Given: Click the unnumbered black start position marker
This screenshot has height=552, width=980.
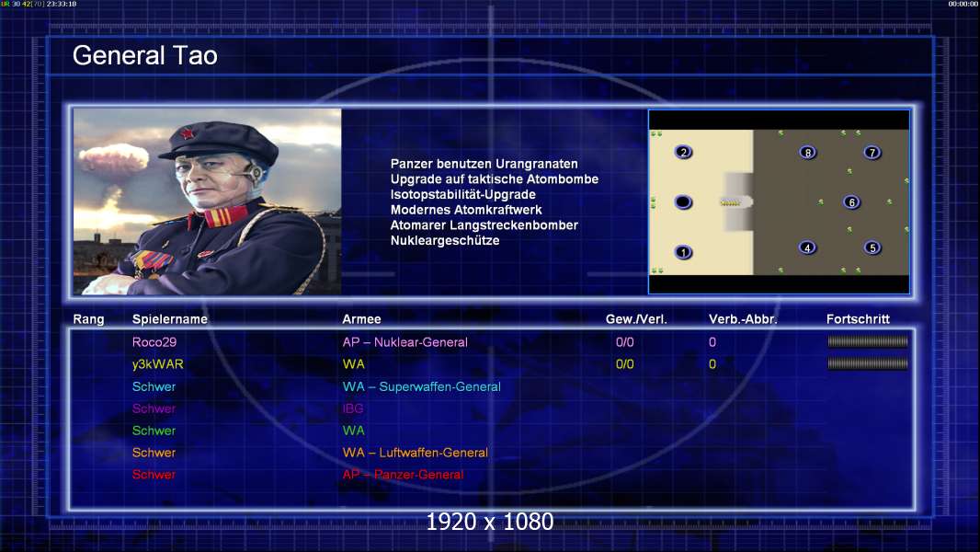Looking at the screenshot, I should (683, 201).
